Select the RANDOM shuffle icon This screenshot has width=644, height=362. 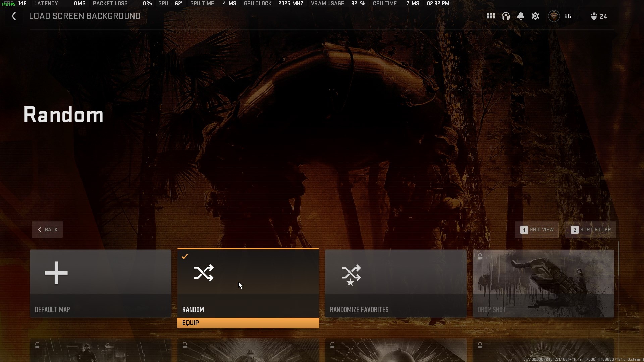pyautogui.click(x=204, y=273)
